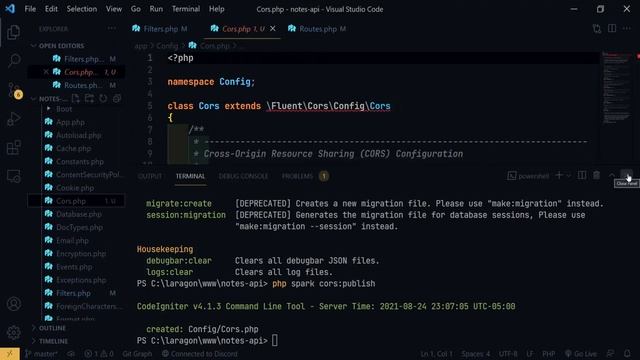
Task: Click the master branch in status bar
Action: pos(41,354)
